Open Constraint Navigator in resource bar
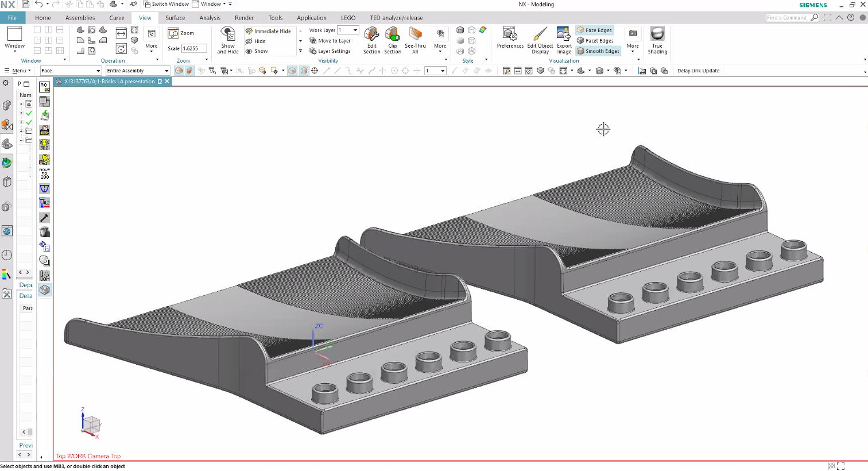Image resolution: width=868 pixels, height=471 pixels. 7,125
